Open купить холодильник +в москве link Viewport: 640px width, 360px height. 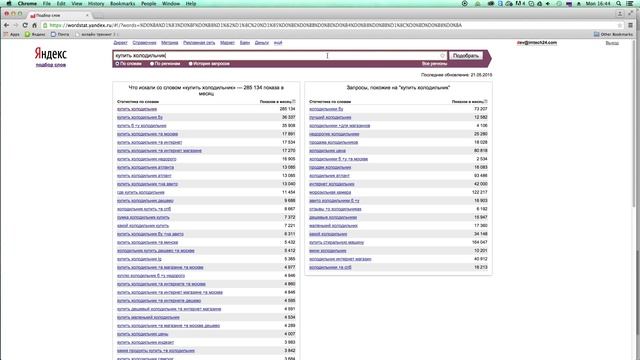[x=147, y=134]
